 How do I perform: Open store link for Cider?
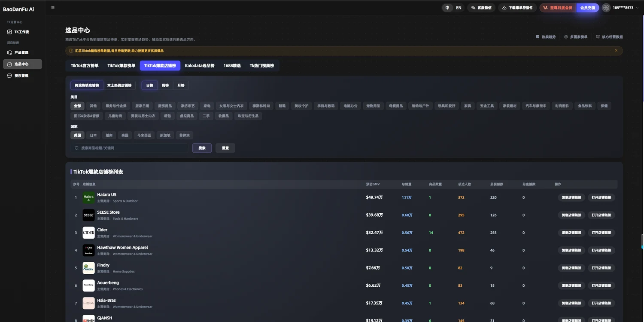click(601, 233)
